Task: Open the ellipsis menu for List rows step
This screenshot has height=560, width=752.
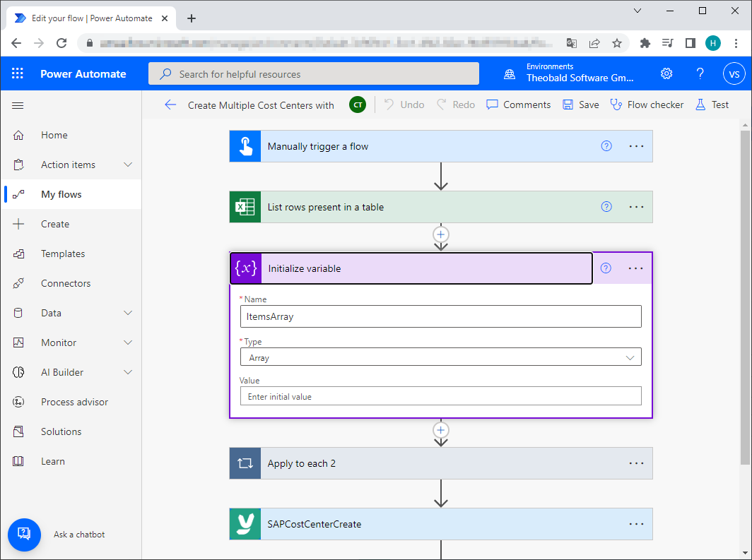Action: 636,207
